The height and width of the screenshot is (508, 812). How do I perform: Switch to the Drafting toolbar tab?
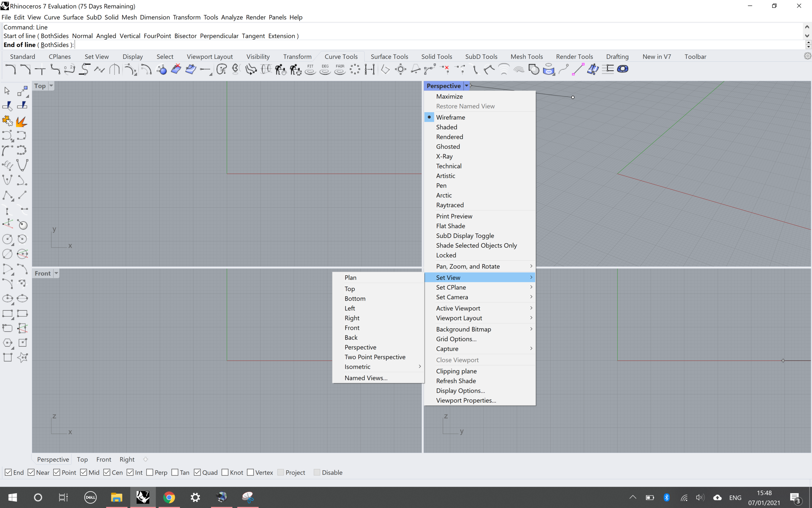(617, 57)
